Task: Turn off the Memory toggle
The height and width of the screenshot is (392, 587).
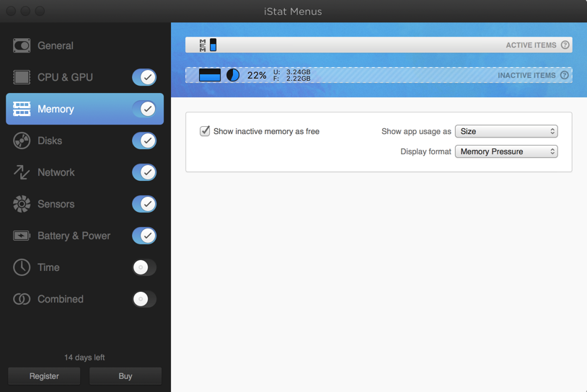Action: click(x=144, y=109)
